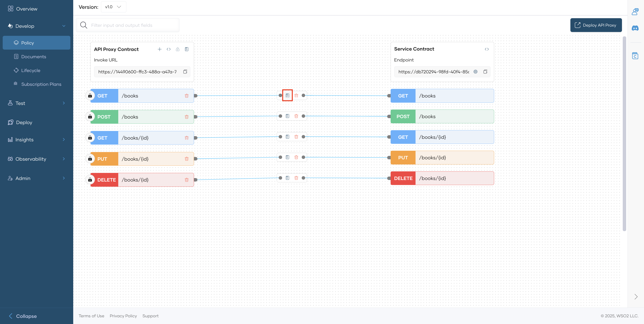Copy the Invoke URL to clipboard

(185, 72)
